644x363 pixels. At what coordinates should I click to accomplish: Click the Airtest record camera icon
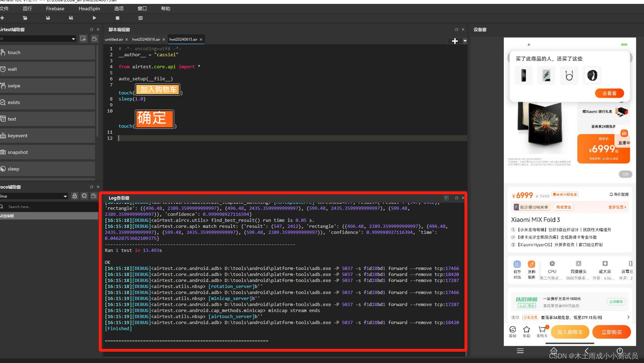pyautogui.click(x=94, y=39)
